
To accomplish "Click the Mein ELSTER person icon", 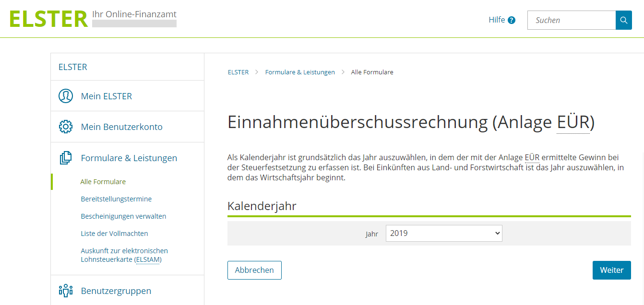I will [x=66, y=96].
